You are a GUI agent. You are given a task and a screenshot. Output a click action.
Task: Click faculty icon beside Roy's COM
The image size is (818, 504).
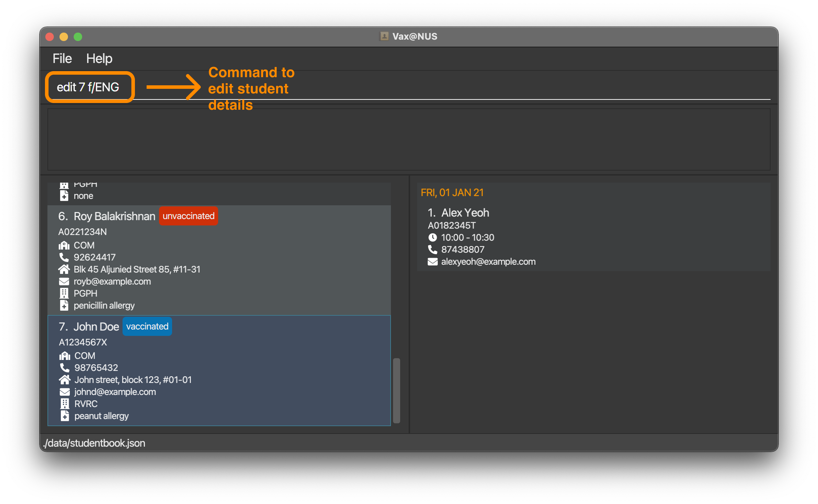64,245
